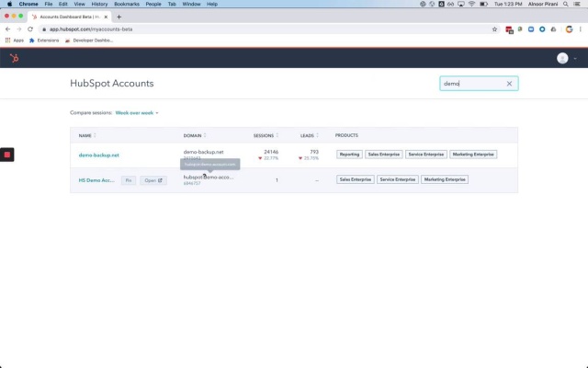This screenshot has height=368, width=588.
Task: Click Marketing Enterprise tag in demo-backup.net row
Action: coord(473,155)
